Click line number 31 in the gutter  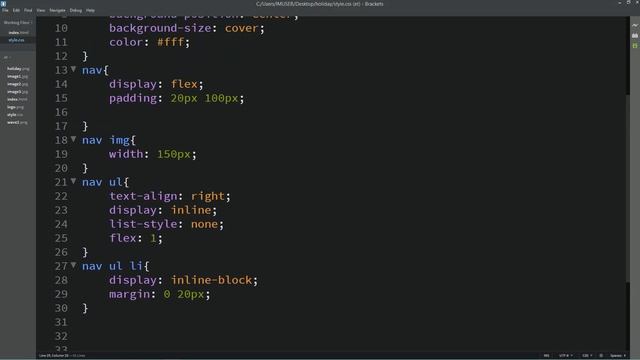coord(61,322)
